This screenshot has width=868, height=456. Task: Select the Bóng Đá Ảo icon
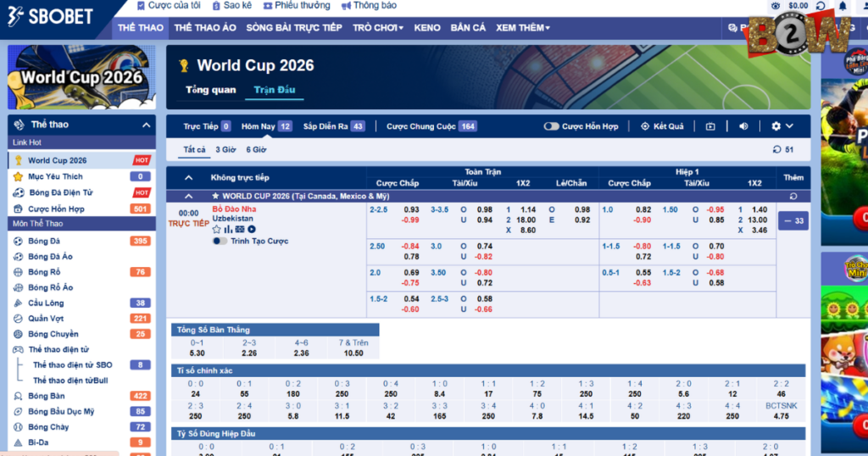(x=19, y=257)
